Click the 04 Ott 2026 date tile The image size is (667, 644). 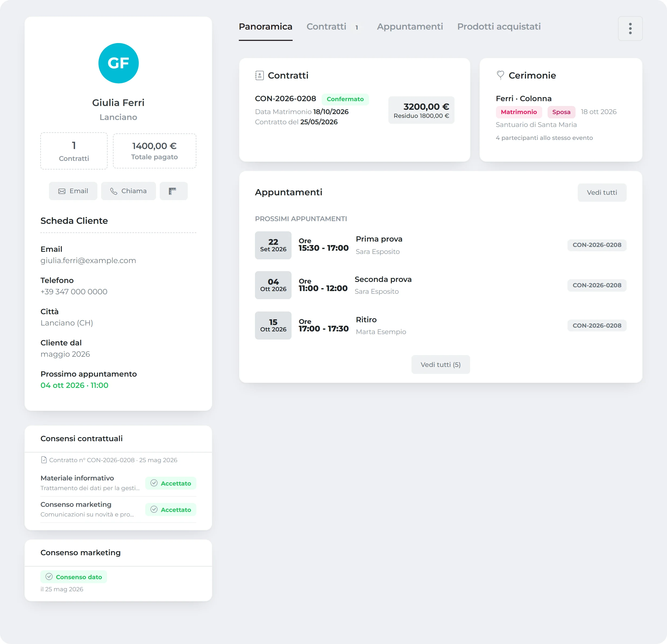click(273, 285)
